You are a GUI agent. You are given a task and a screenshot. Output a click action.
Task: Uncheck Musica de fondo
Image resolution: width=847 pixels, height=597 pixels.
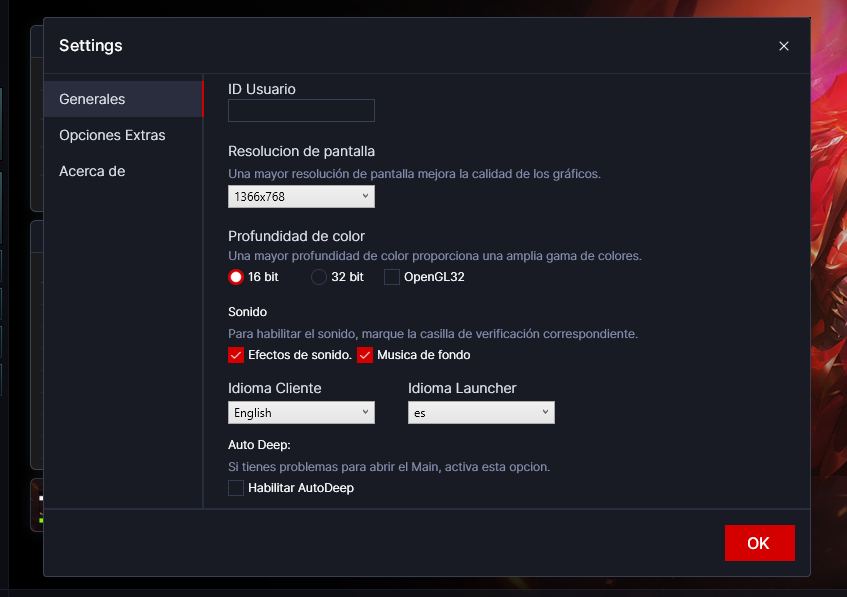pos(365,355)
